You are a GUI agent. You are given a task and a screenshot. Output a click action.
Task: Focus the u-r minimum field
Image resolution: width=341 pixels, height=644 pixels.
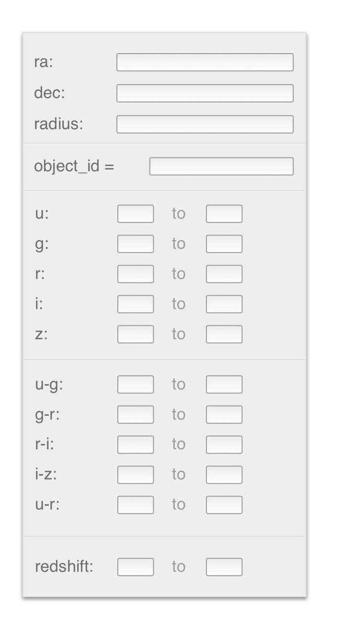click(136, 505)
